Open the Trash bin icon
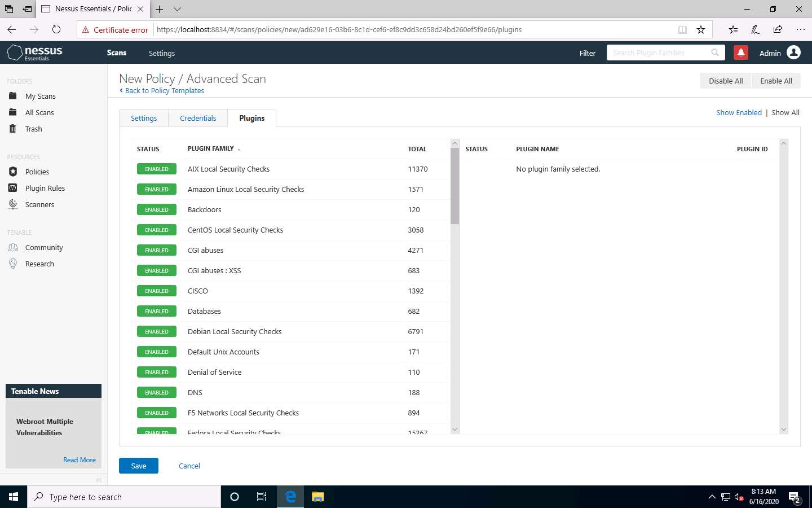 coord(13,129)
